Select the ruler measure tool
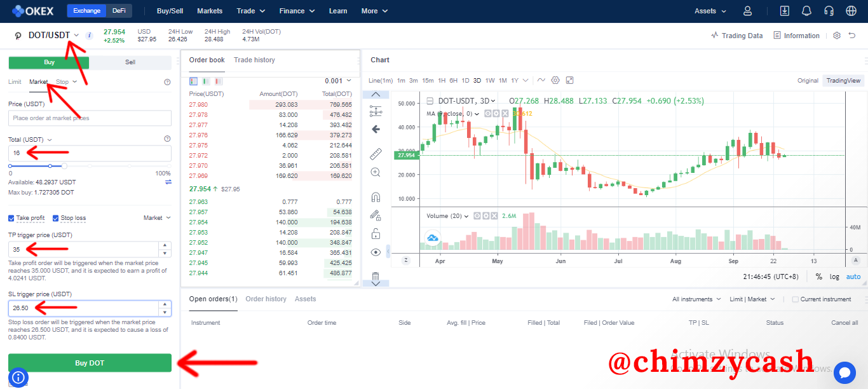Image resolution: width=868 pixels, height=389 pixels. click(x=376, y=154)
